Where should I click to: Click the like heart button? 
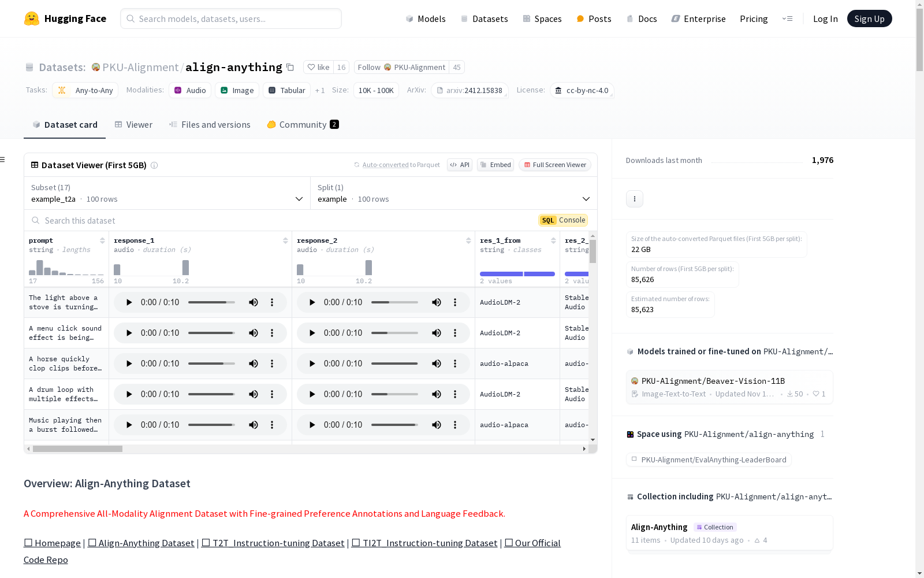318,68
